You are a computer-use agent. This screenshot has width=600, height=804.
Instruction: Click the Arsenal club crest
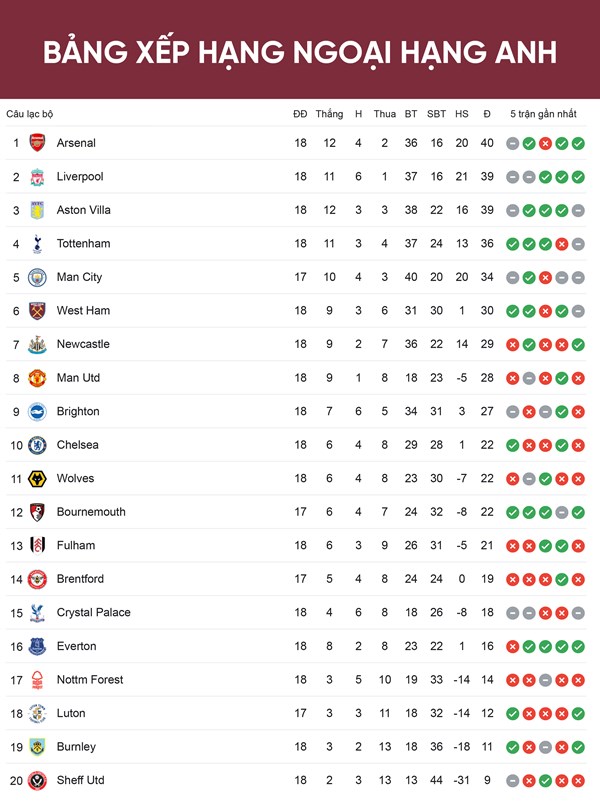[x=37, y=143]
